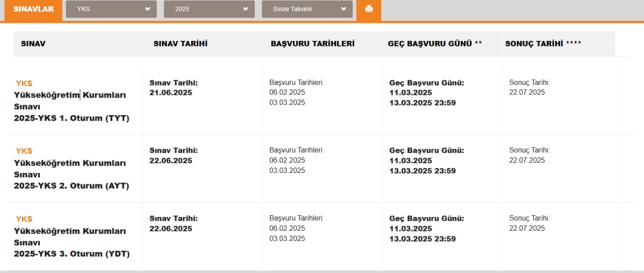Open the YKS link in the TYT row
The width and height of the screenshot is (644, 273).
[x=24, y=83]
